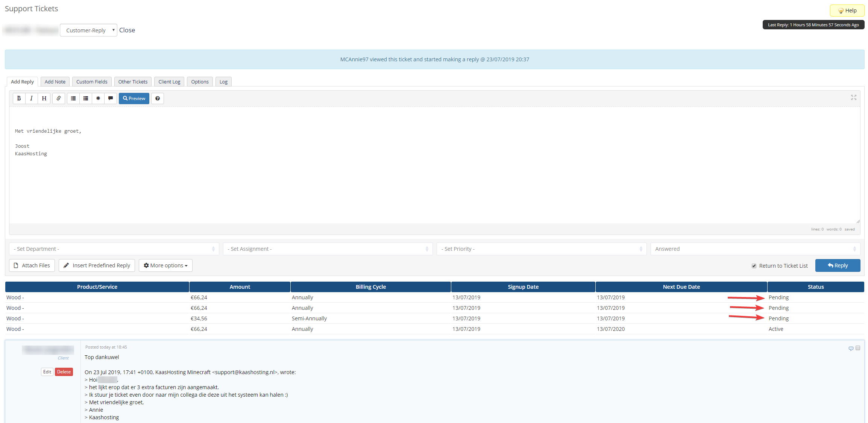Screen dimensions: 868x423
Task: Click the blue Reply button
Action: click(x=838, y=265)
